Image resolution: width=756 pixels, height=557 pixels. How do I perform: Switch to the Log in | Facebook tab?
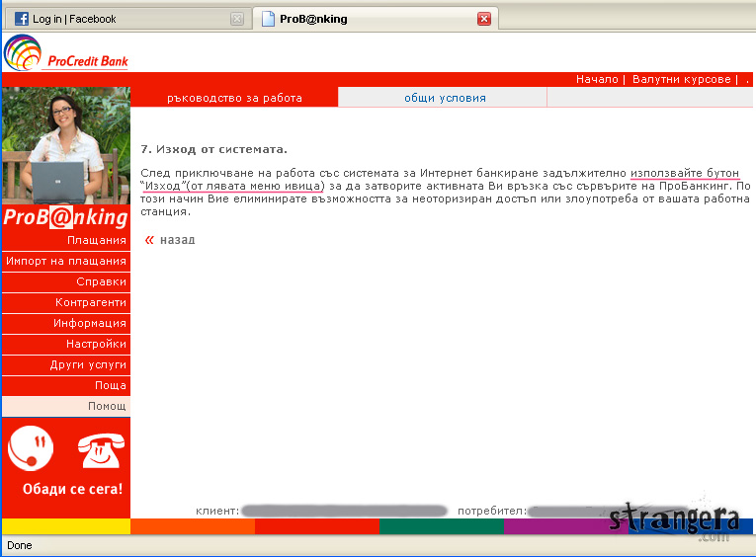point(74,19)
